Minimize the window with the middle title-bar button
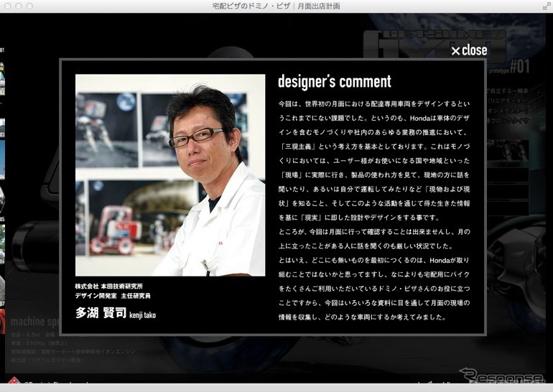This screenshot has width=553, height=392. coord(19,6)
